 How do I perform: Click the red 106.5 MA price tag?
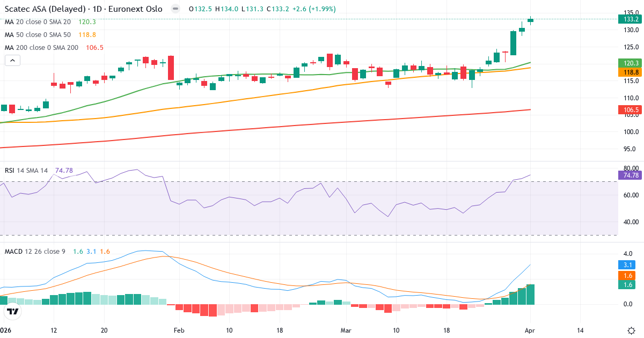(x=631, y=110)
